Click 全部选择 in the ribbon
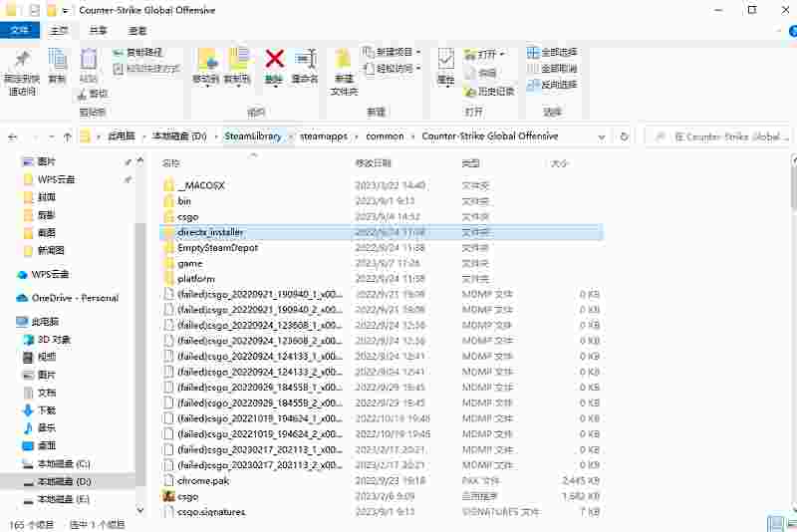 click(552, 52)
